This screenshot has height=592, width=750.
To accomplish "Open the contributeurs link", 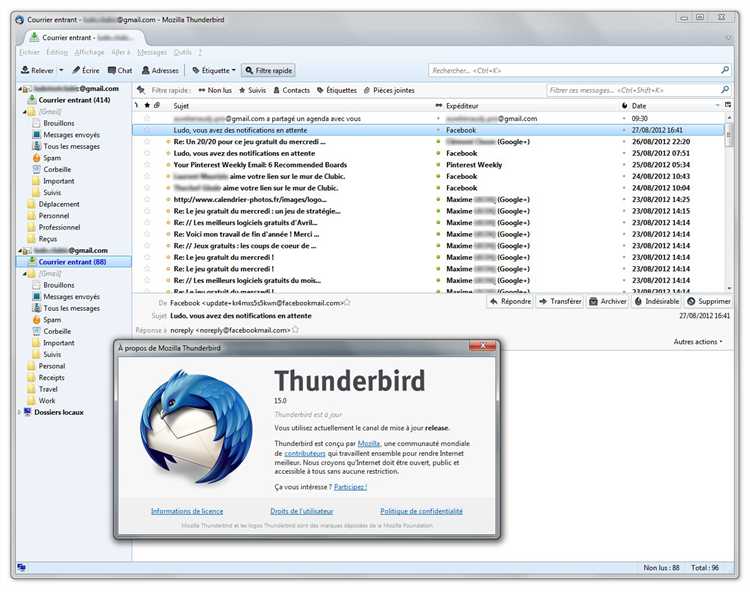I will point(305,453).
